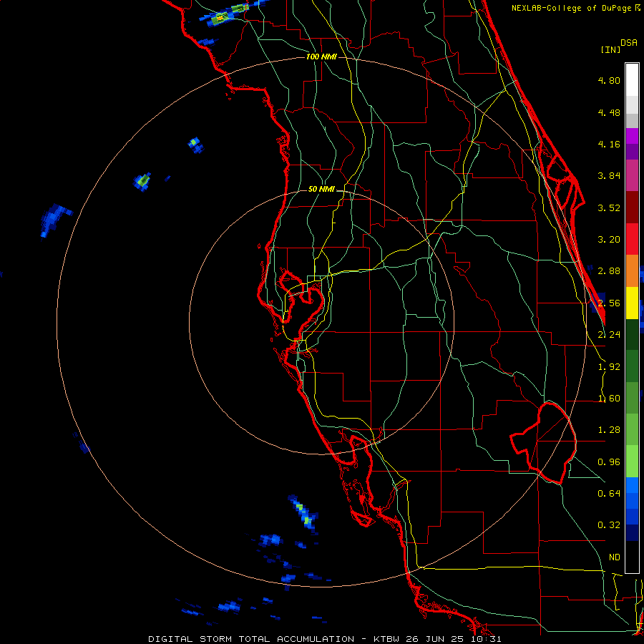Select the yellow swatch in the accumulation legend
644x644 pixels.
[632, 303]
